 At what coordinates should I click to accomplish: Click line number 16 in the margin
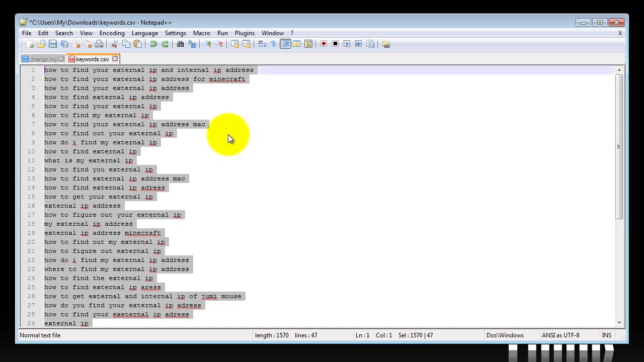(31, 206)
